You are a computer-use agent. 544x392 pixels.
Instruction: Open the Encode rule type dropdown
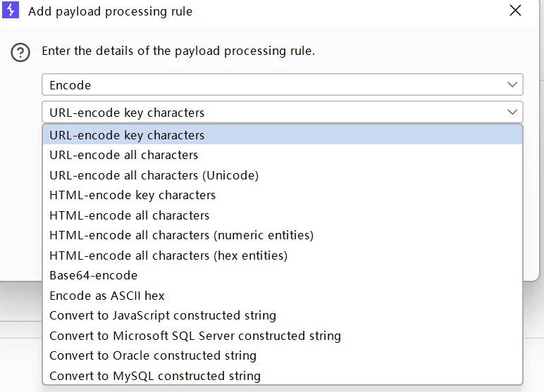point(282,85)
